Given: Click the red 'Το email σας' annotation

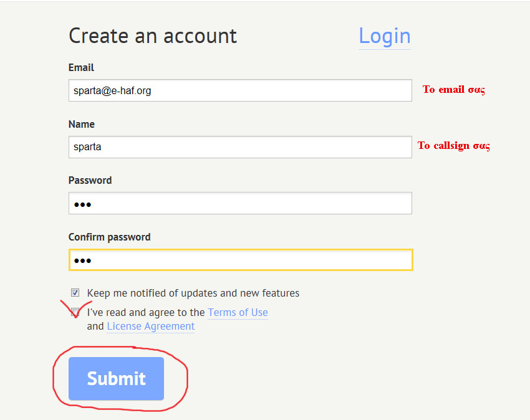Looking at the screenshot, I should [453, 90].
